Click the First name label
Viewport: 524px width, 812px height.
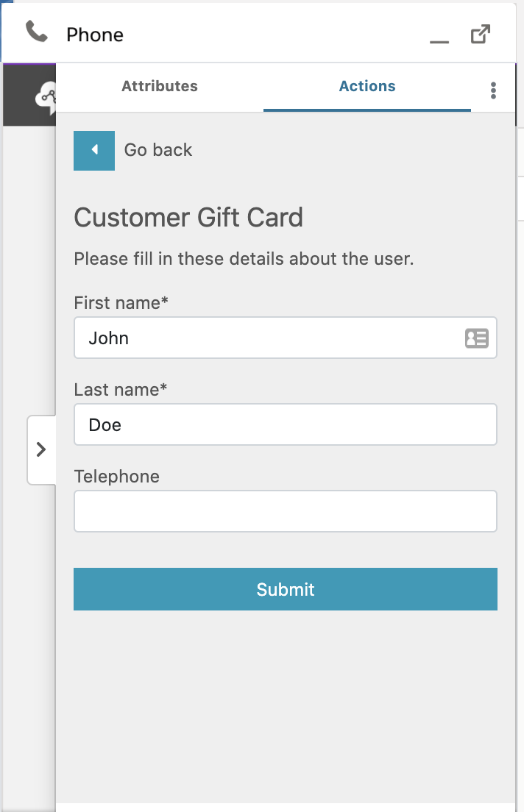121,303
